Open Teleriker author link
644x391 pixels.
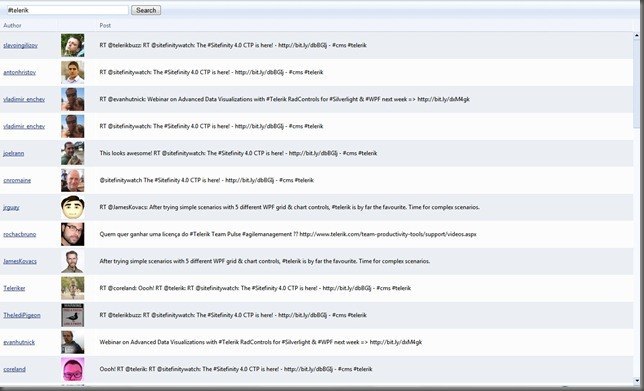coord(14,288)
